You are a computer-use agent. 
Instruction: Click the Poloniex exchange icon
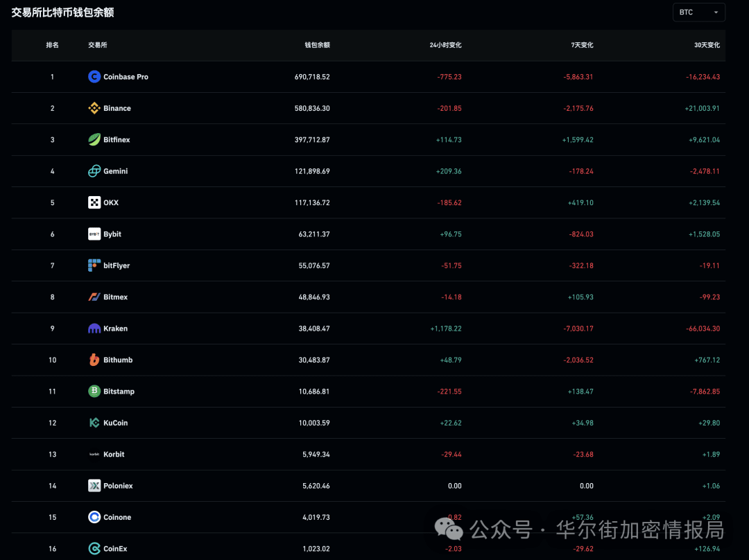tap(94, 486)
